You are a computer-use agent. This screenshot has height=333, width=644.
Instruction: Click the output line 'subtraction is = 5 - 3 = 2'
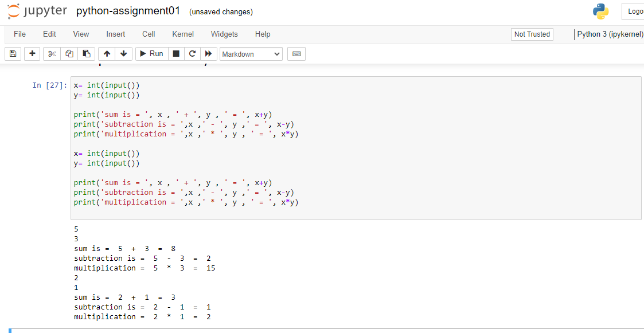point(142,258)
